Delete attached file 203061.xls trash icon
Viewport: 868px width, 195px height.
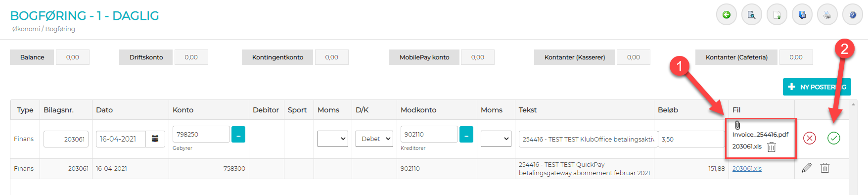coord(772,146)
